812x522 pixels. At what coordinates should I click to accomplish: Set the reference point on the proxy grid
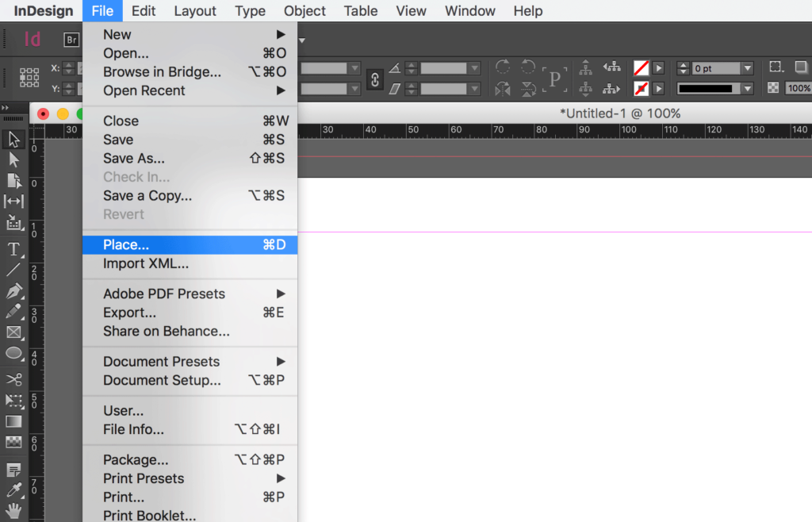[x=29, y=79]
